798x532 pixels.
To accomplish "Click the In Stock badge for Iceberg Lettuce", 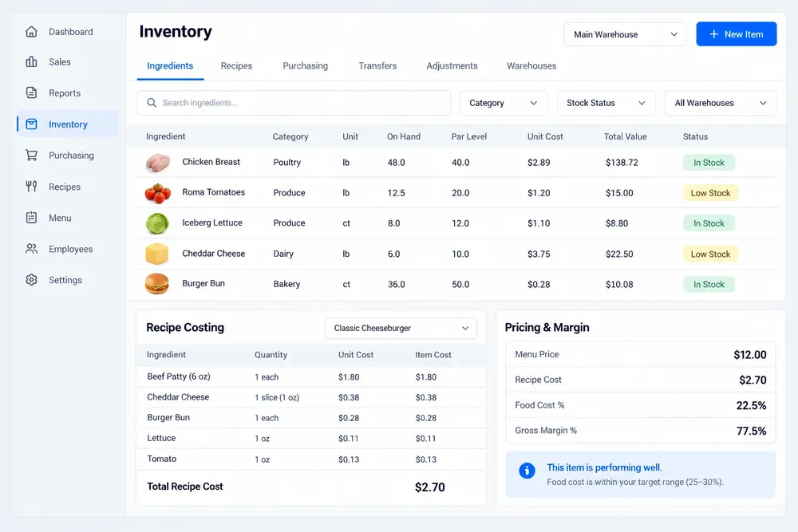I will tap(709, 223).
